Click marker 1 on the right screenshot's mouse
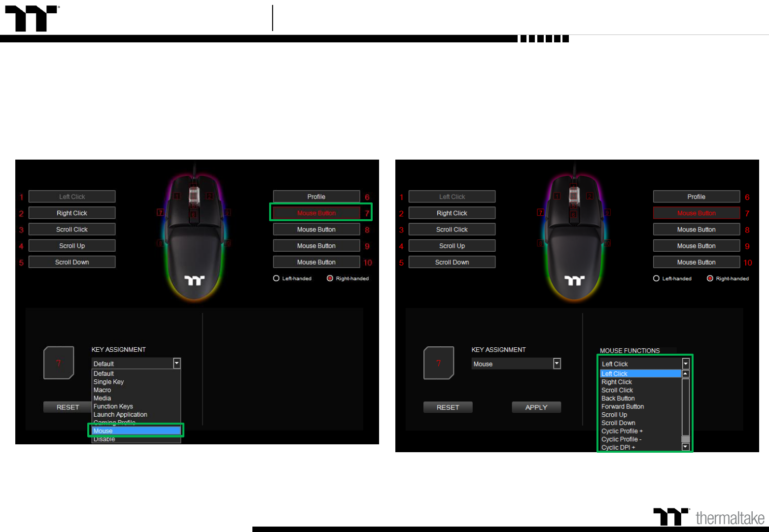Screen dimensions: 769x532 point(557,196)
